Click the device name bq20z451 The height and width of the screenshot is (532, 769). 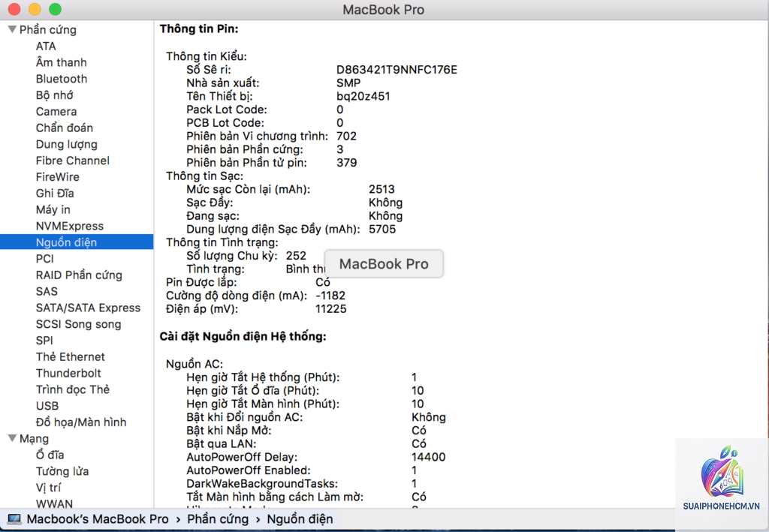point(363,96)
